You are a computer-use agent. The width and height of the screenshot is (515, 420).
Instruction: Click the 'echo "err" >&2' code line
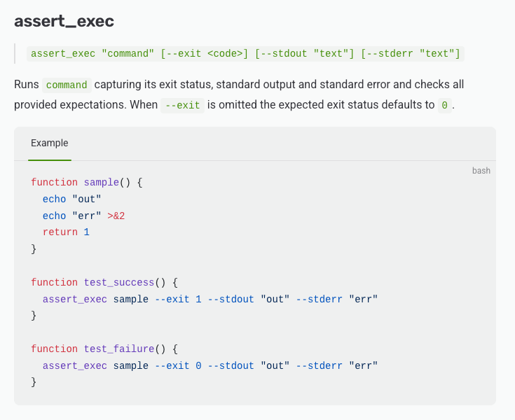pos(84,216)
